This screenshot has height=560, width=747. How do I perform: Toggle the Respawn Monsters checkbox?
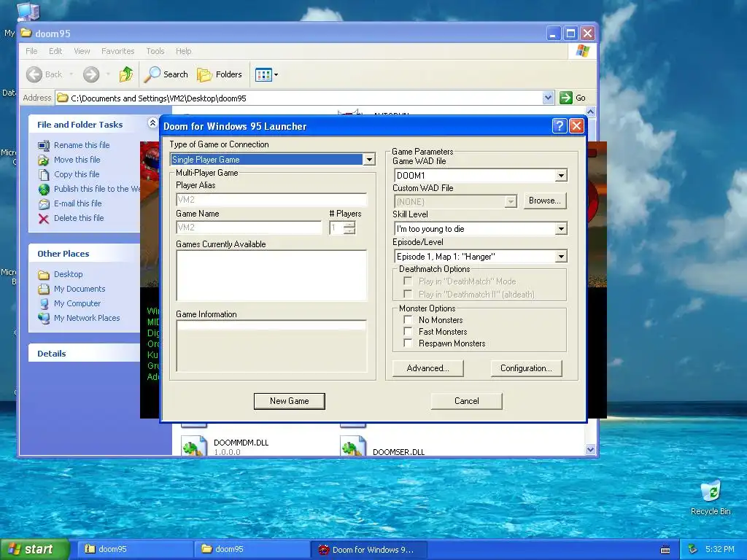click(x=408, y=343)
